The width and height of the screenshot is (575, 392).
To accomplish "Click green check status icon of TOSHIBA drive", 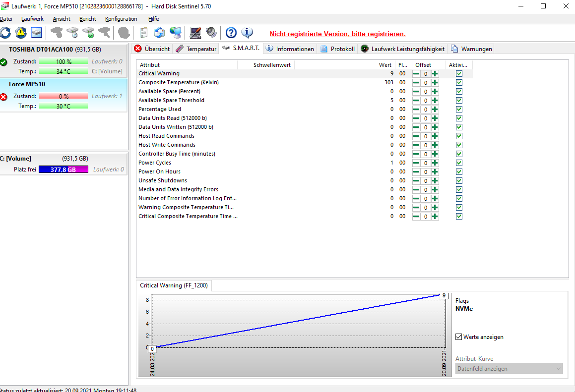I will (3, 62).
